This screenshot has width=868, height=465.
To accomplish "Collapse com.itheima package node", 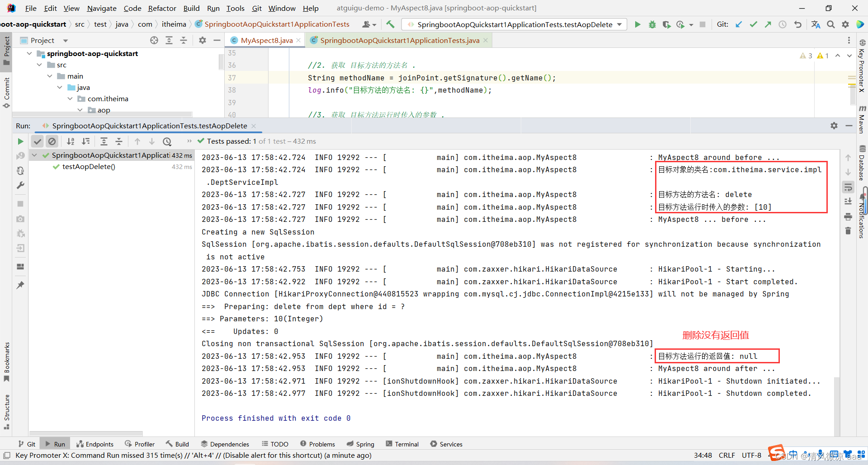I will [x=70, y=99].
